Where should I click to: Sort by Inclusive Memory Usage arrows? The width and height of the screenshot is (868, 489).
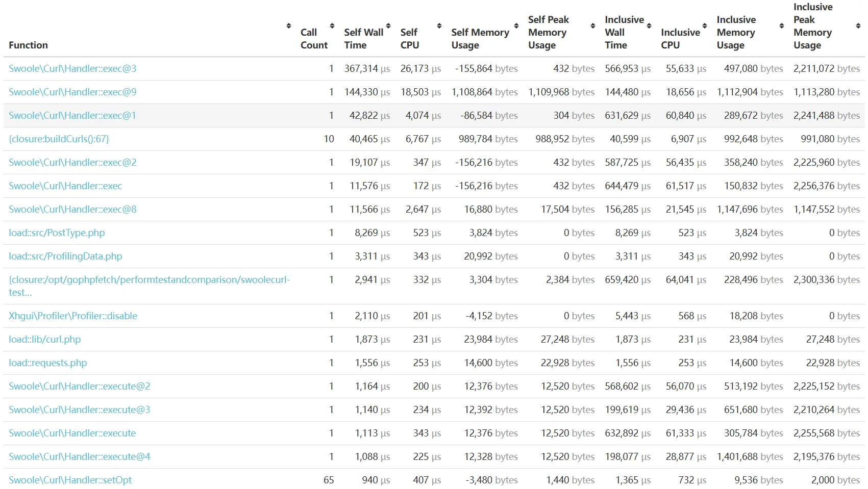tap(781, 26)
